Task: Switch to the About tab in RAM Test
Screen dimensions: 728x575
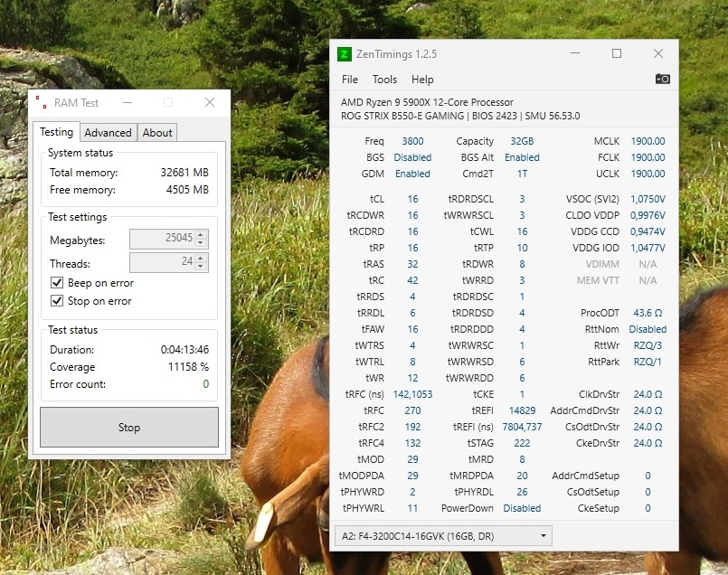Action: (x=157, y=133)
